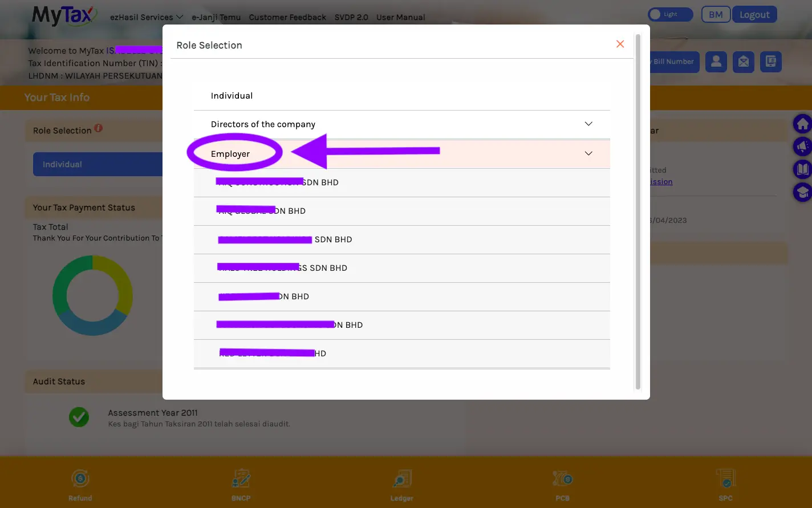The width and height of the screenshot is (812, 508).
Task: Click the home icon on right sidebar
Action: click(802, 124)
